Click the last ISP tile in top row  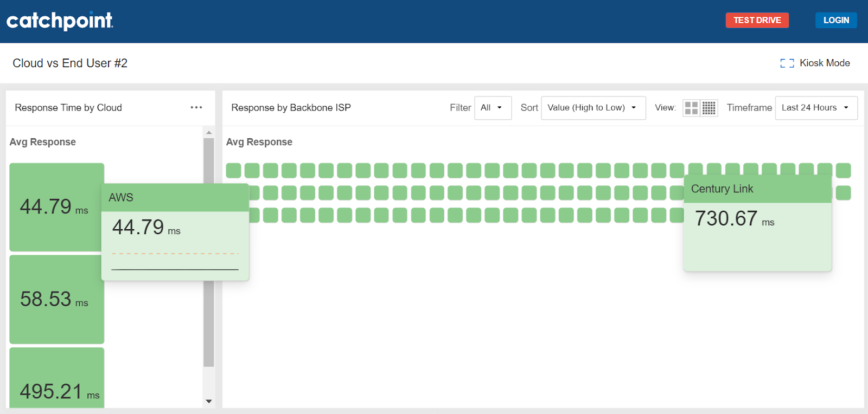(x=843, y=171)
